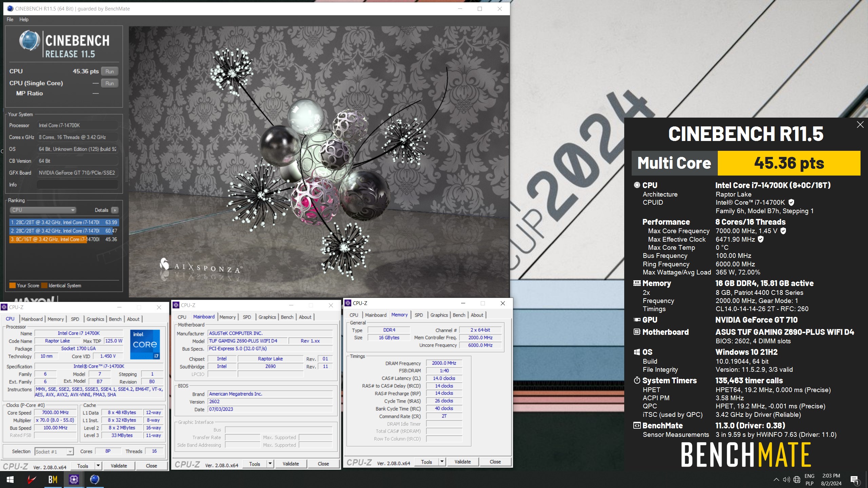Switch to CPU-Z taskbar icon

tap(74, 480)
